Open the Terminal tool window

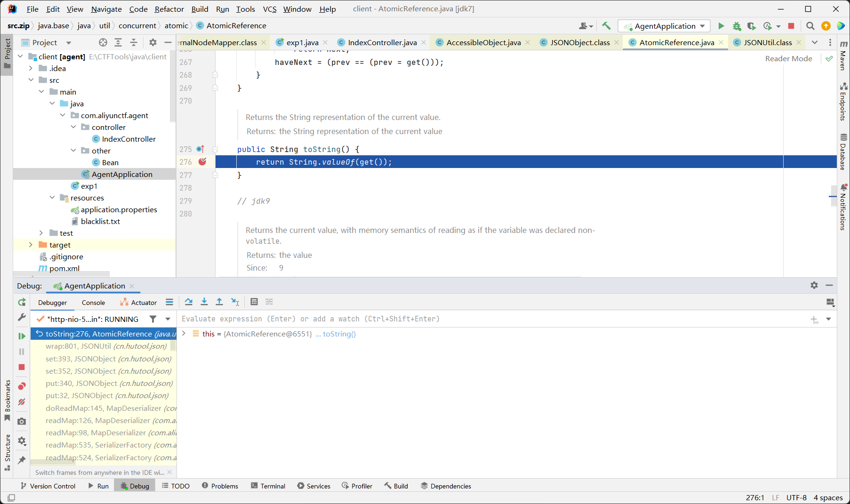pos(268,486)
